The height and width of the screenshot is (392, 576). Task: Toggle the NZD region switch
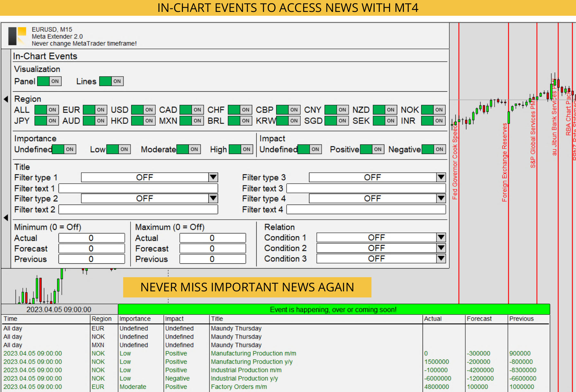[385, 110]
